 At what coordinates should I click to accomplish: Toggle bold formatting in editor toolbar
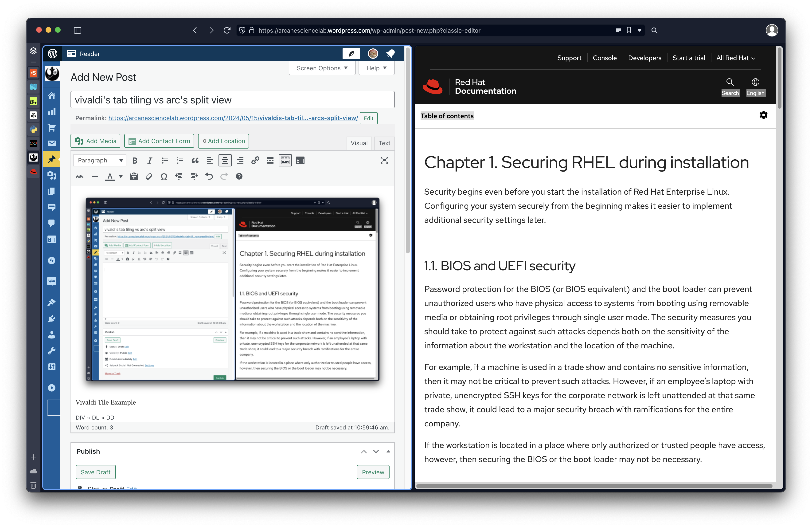pyautogui.click(x=135, y=160)
